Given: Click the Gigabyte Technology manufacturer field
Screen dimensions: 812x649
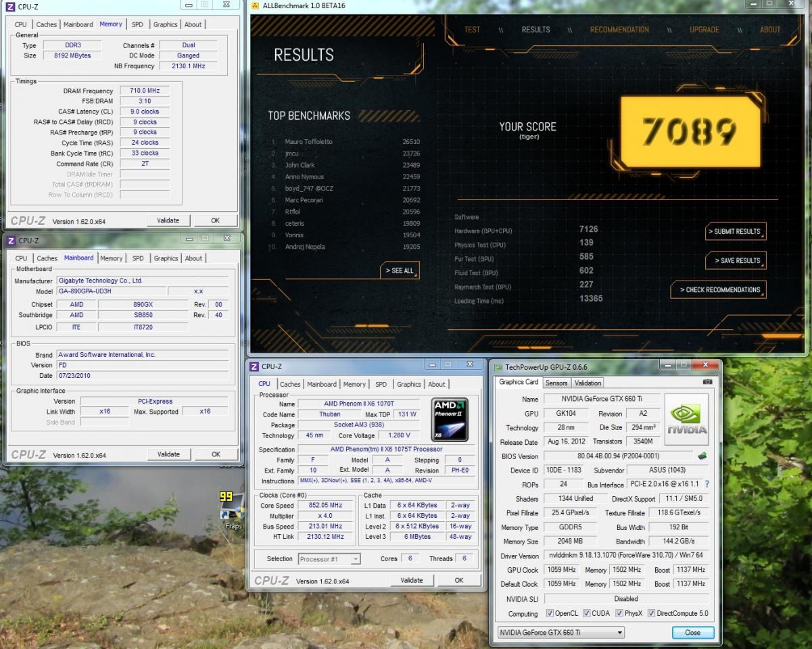Looking at the screenshot, I should pos(142,281).
